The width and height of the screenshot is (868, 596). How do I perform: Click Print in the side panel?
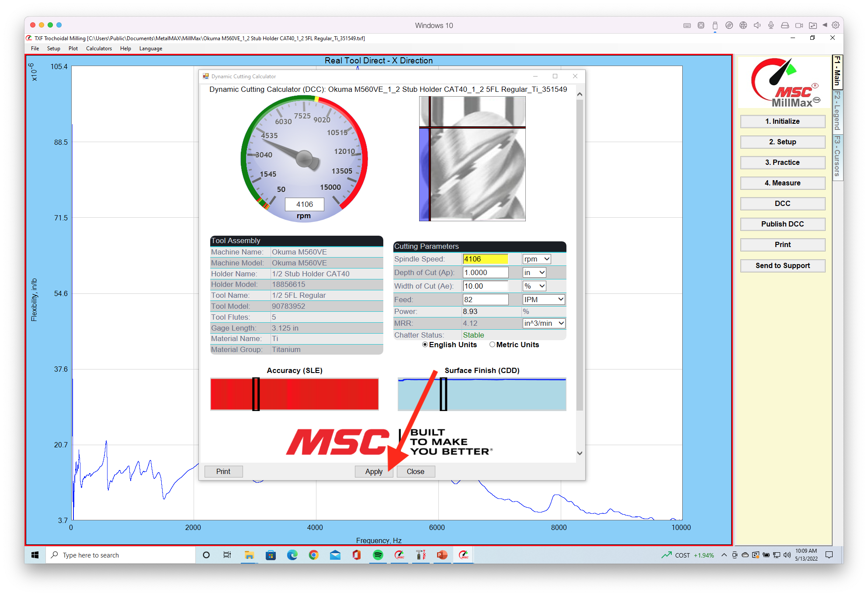(782, 244)
